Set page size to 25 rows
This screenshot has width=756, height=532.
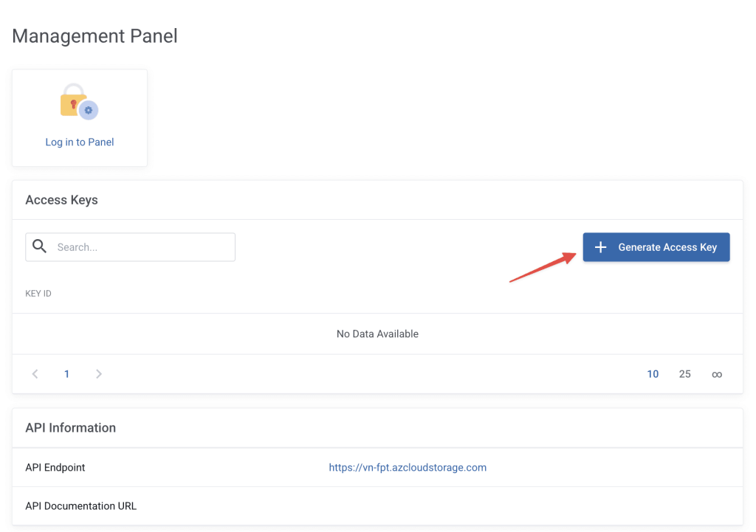pos(684,374)
